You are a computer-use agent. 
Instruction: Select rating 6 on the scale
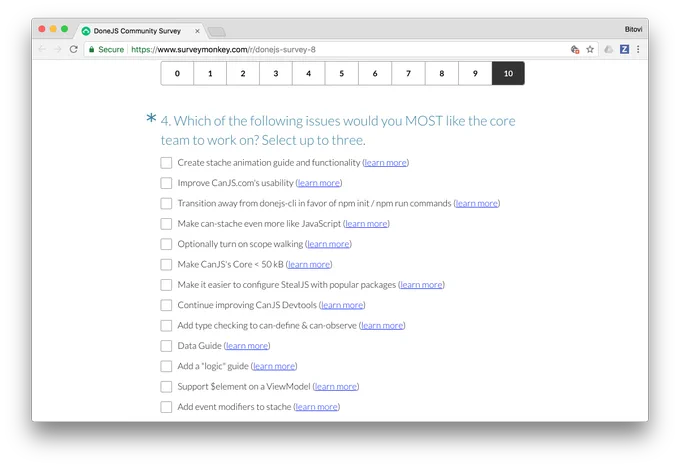(x=375, y=73)
